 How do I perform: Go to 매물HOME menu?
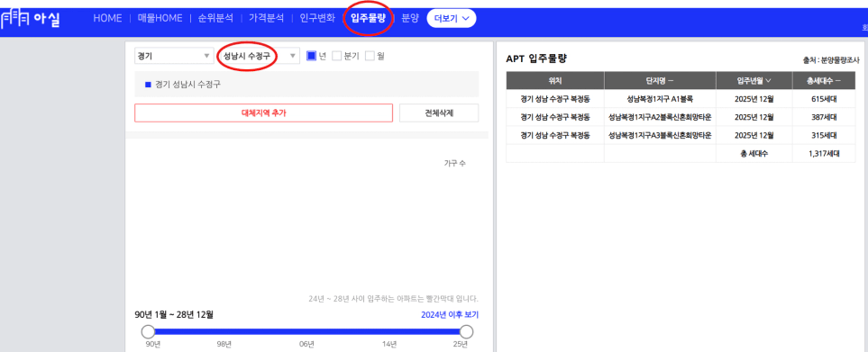point(160,18)
